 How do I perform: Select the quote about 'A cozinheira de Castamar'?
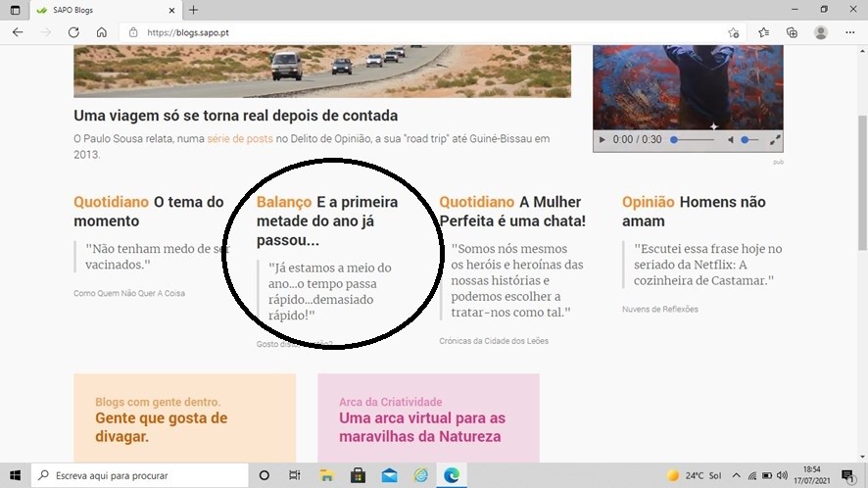[x=708, y=265]
